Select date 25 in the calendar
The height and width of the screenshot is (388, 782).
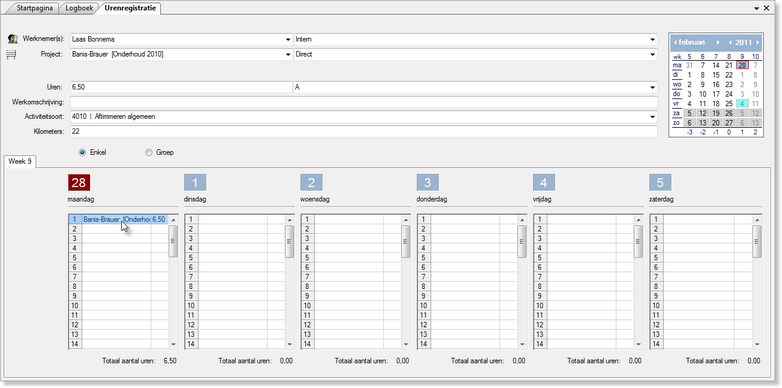coord(729,104)
